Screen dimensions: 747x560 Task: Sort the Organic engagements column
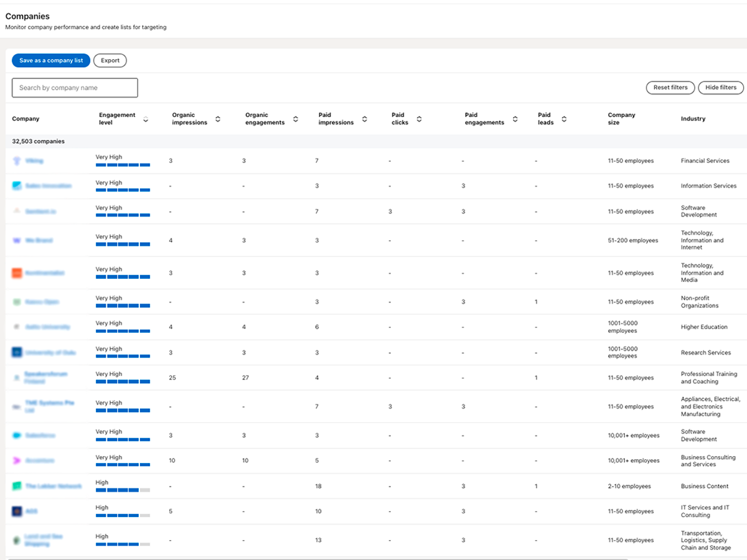click(x=296, y=119)
